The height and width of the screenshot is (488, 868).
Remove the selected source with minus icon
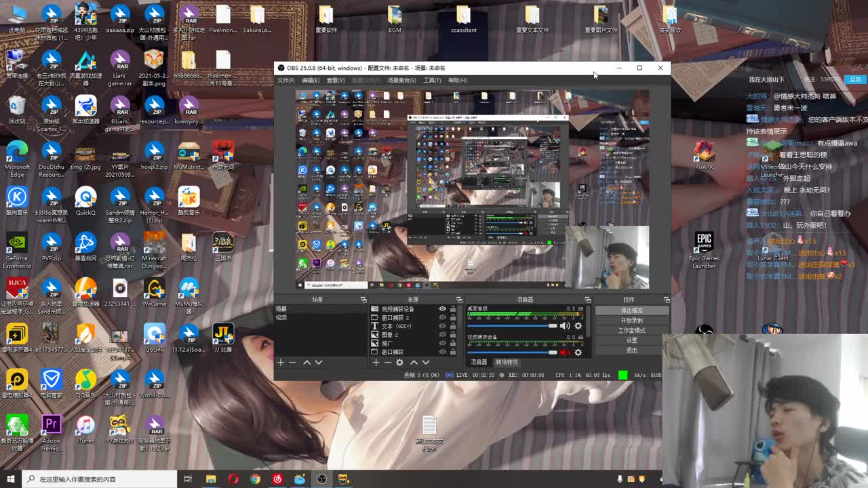[388, 363]
